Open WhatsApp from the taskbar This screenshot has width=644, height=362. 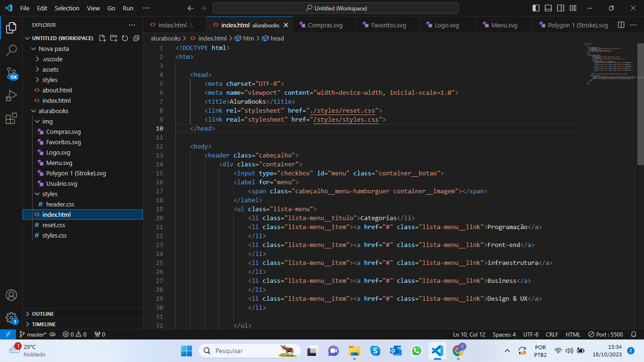coord(416,351)
